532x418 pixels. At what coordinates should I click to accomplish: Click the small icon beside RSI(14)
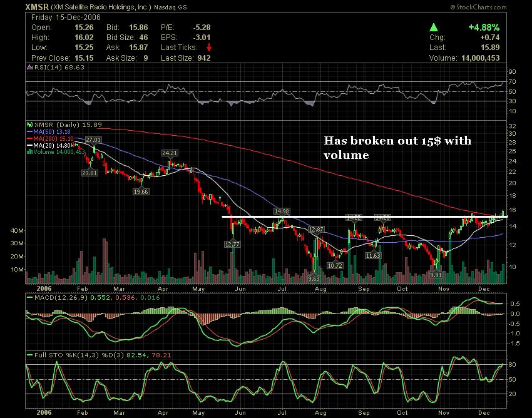[30, 67]
